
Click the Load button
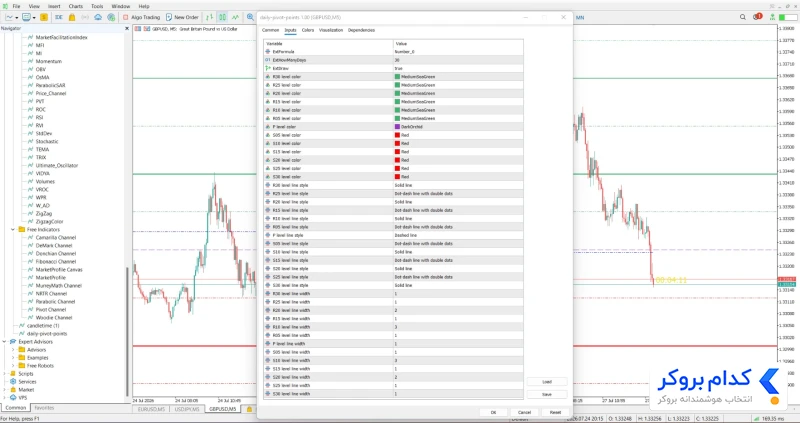coord(547,382)
